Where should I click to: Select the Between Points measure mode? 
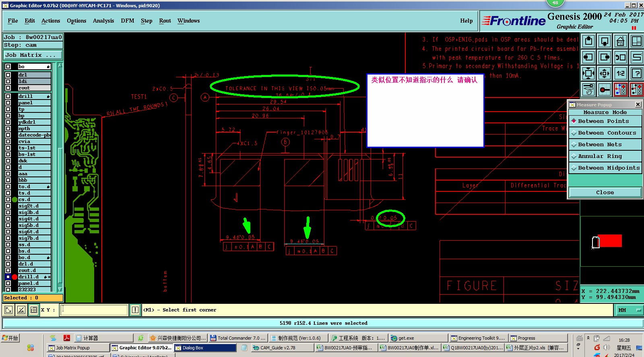(x=605, y=121)
